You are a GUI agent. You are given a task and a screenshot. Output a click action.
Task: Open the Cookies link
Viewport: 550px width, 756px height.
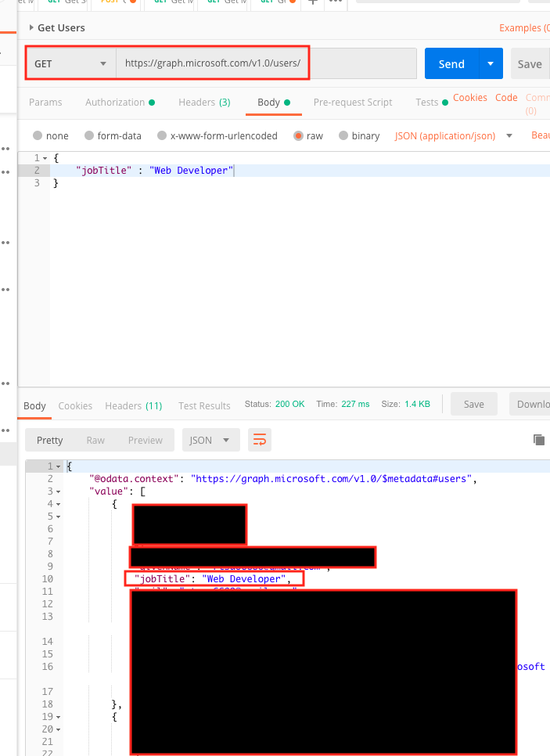point(470,97)
